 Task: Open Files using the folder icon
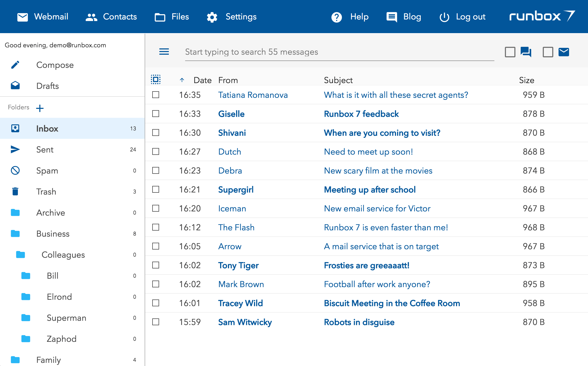pyautogui.click(x=160, y=17)
